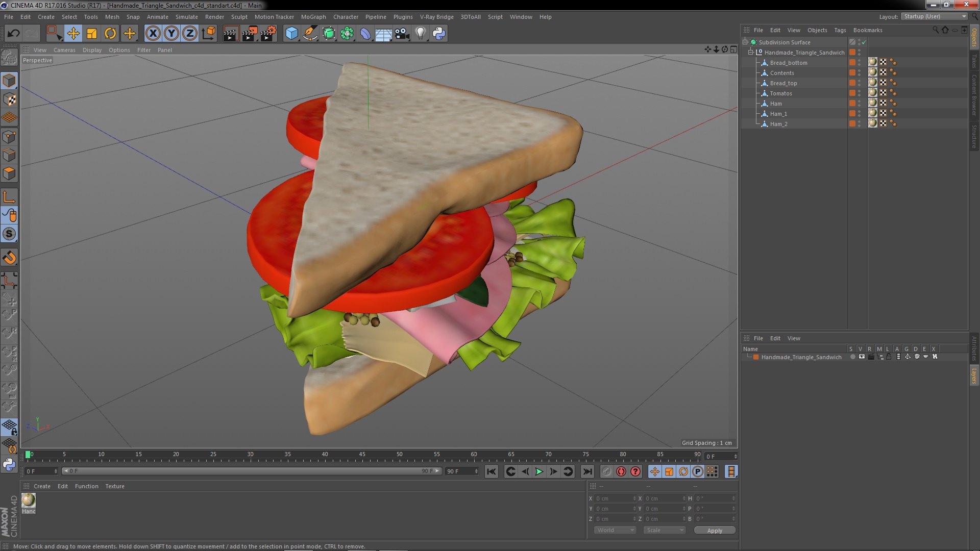Screen dimensions: 980x551
Task: Select the Ham_2 object
Action: pyautogui.click(x=778, y=124)
